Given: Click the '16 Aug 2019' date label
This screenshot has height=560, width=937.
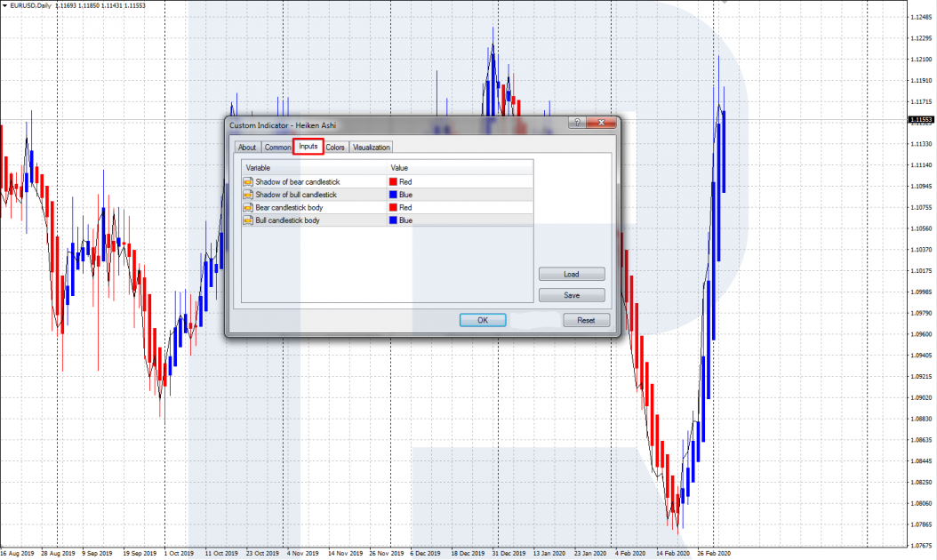Looking at the screenshot, I should pos(17,554).
